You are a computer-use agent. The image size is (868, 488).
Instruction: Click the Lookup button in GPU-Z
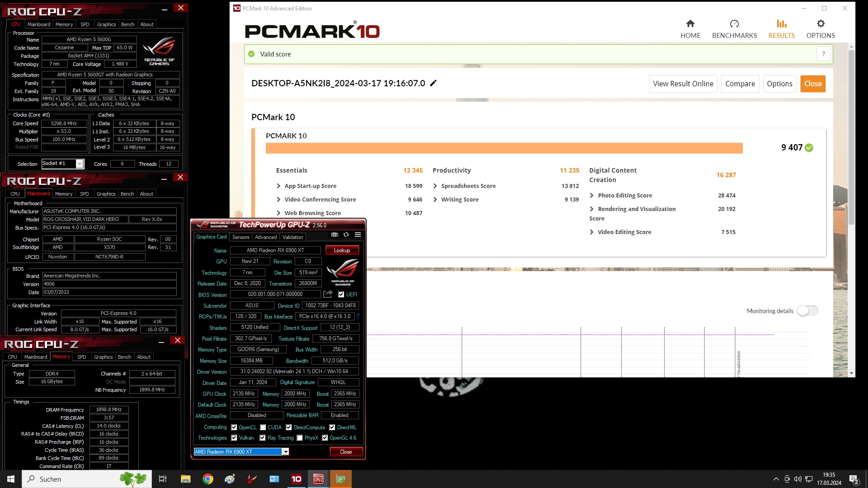342,250
